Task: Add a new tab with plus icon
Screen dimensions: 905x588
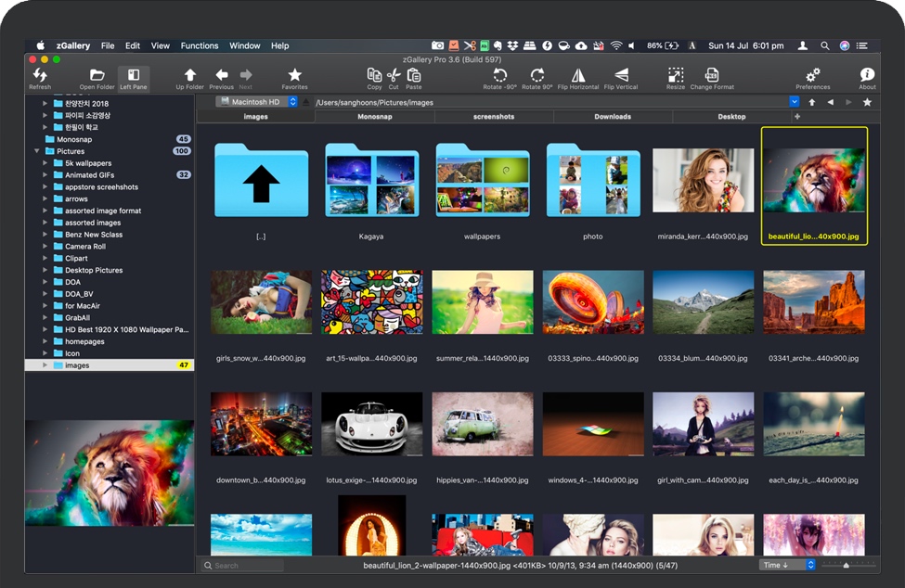Action: click(x=797, y=117)
